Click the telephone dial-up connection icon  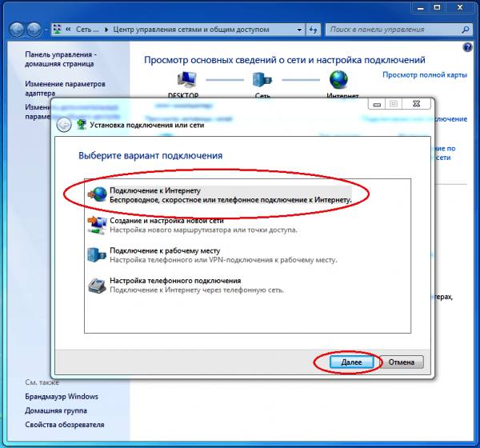(97, 286)
